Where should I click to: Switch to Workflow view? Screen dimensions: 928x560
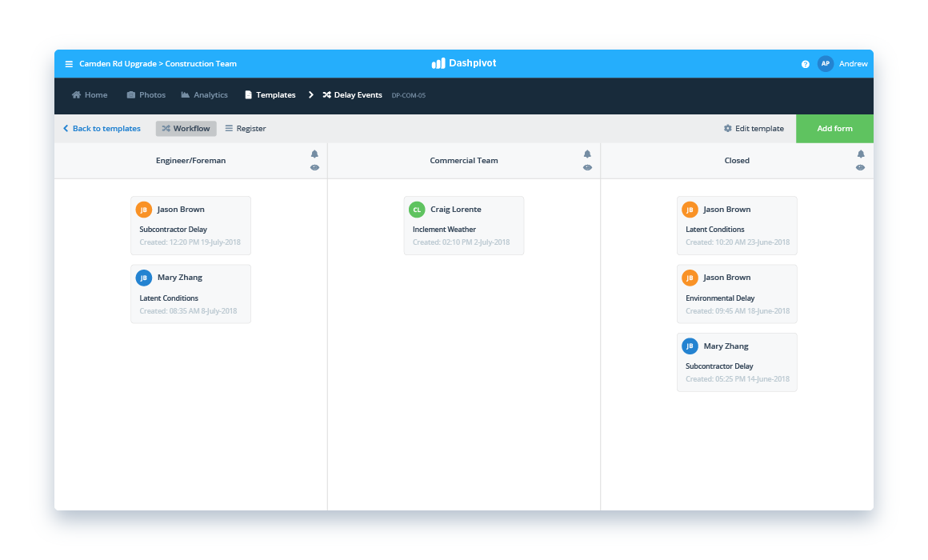tap(186, 129)
